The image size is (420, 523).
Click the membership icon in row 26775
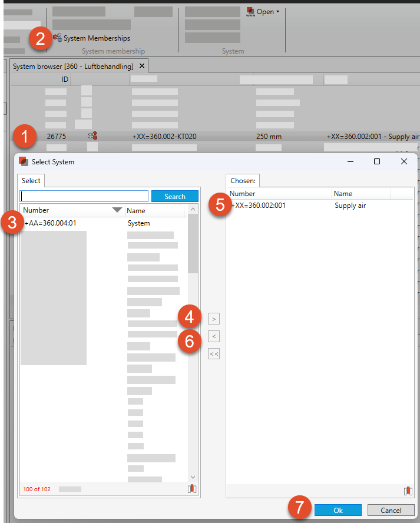(92, 136)
